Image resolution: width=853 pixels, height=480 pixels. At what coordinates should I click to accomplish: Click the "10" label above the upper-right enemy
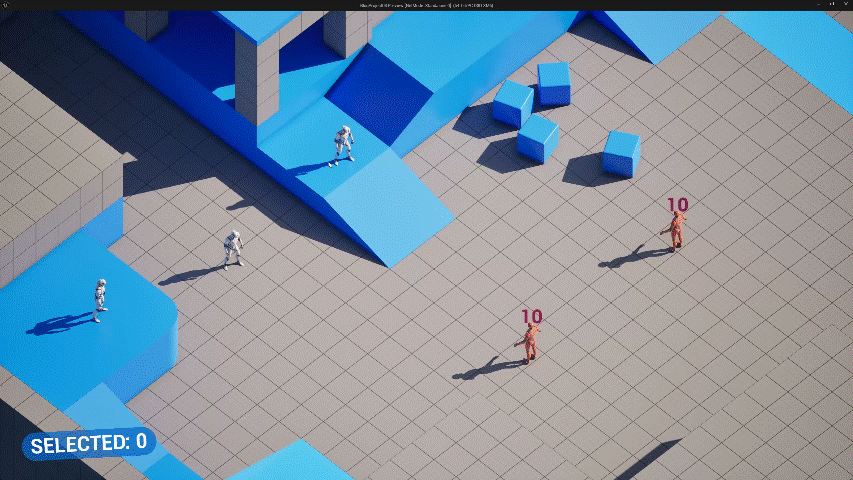click(x=678, y=204)
